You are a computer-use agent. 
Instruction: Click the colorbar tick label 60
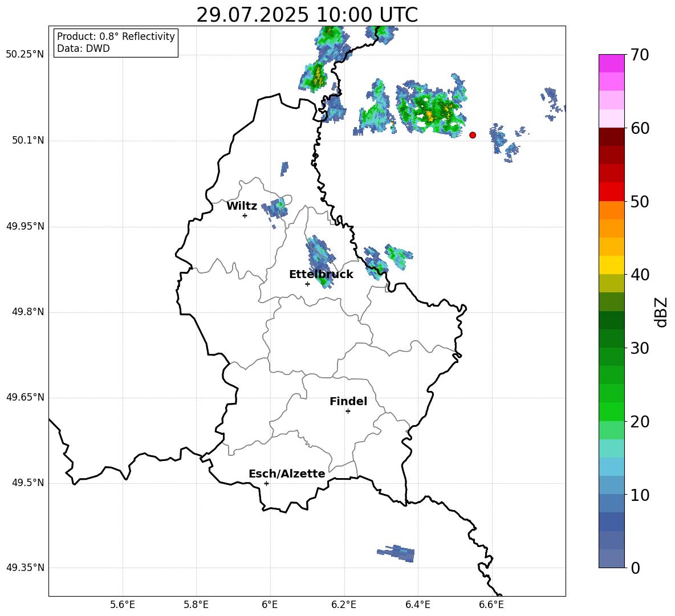point(640,128)
